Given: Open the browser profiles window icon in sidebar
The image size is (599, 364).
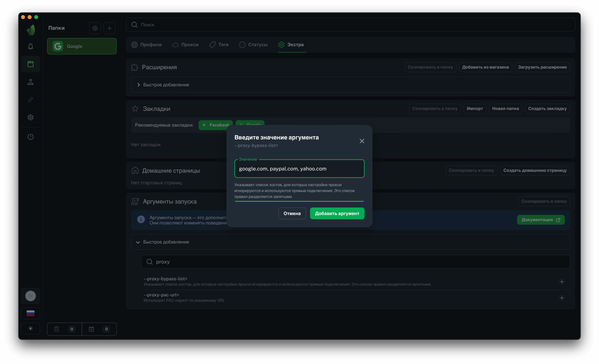Looking at the screenshot, I should coord(30,64).
